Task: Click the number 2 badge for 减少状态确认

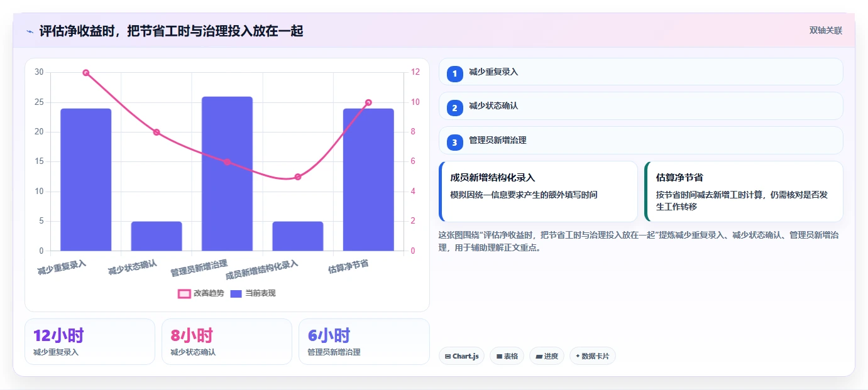Action: pos(455,107)
